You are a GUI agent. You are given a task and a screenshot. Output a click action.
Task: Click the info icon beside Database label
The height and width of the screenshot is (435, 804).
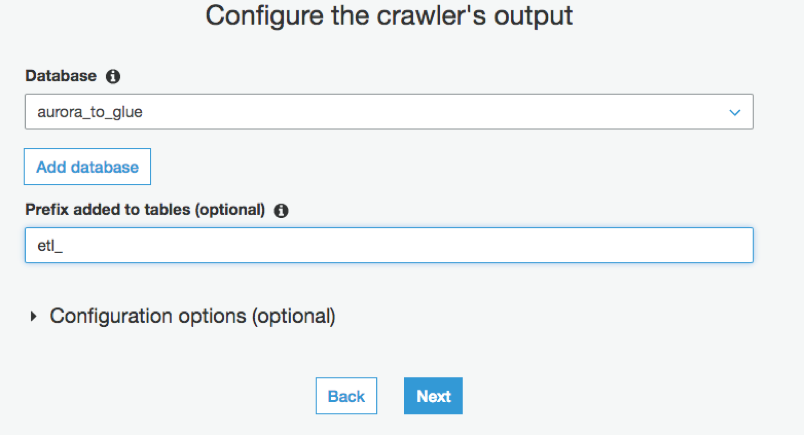(113, 76)
